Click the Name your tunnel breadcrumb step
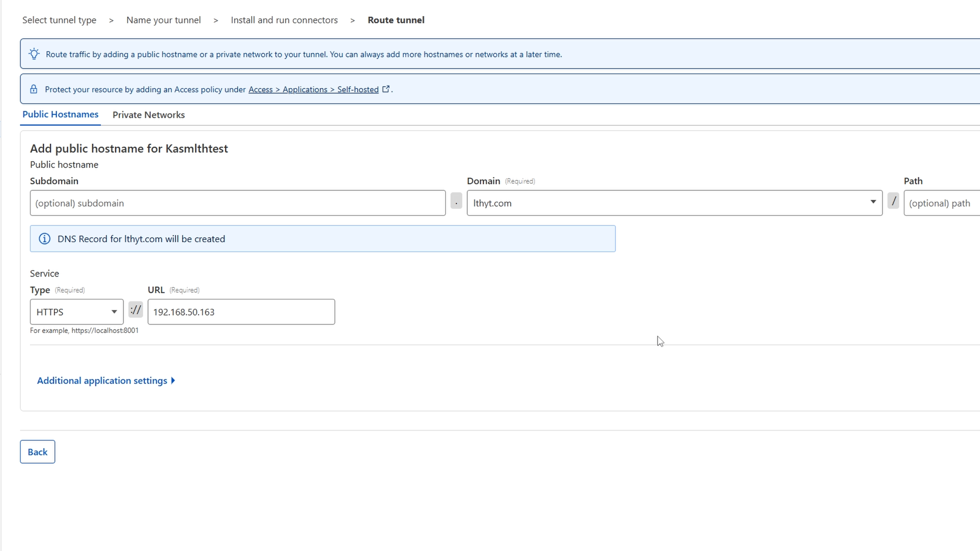 [x=163, y=20]
